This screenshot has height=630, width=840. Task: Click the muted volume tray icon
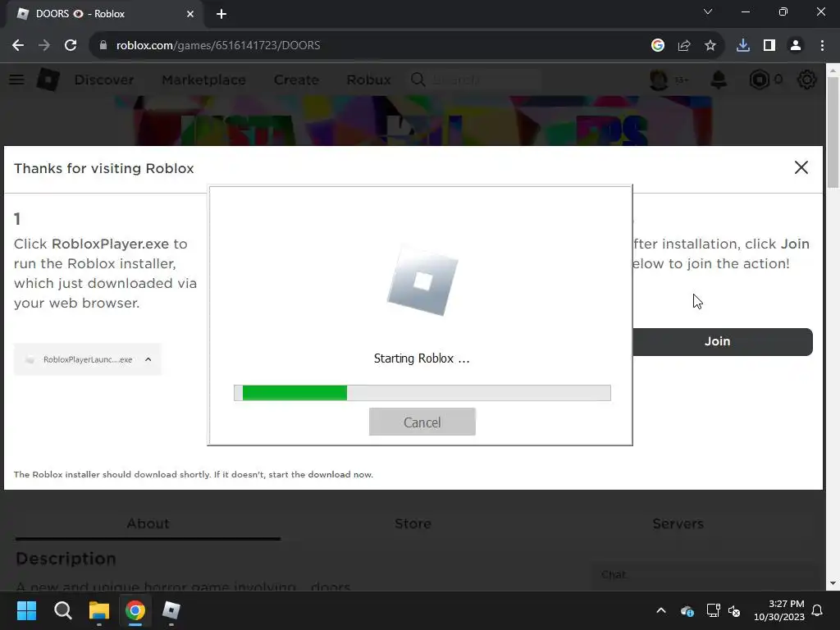[x=734, y=610]
